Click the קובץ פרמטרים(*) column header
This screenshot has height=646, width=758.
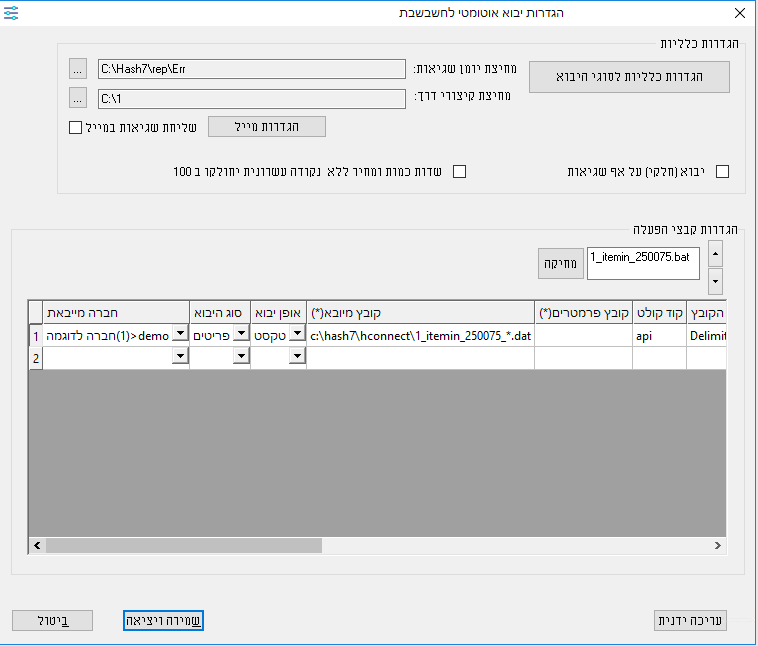pos(583,313)
